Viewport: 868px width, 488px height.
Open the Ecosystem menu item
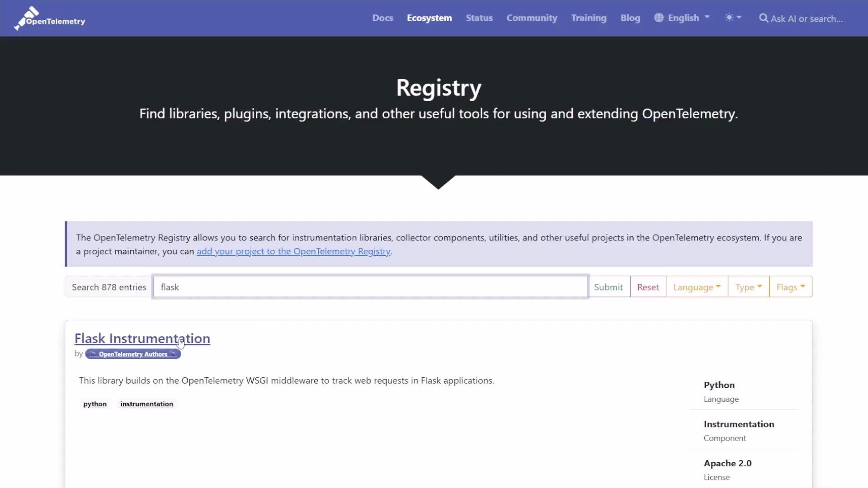pos(429,18)
